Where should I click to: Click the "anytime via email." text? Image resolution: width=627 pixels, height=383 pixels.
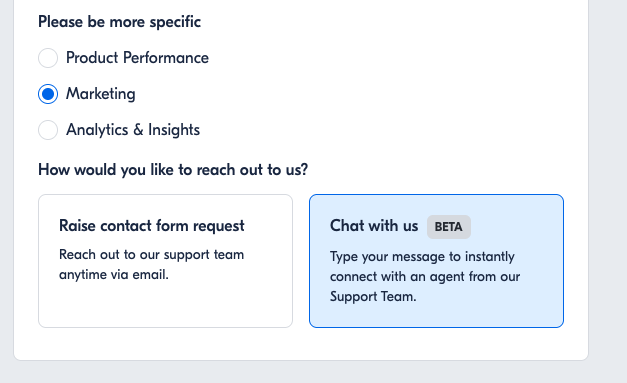click(x=114, y=275)
